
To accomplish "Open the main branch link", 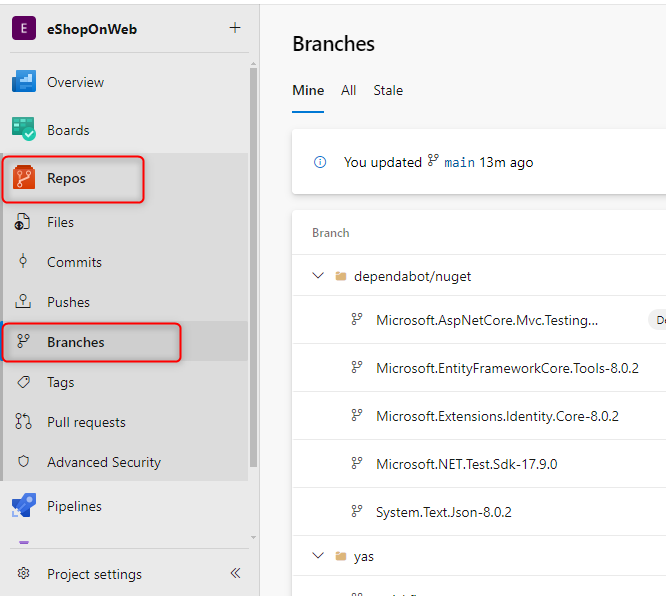I will [459, 162].
